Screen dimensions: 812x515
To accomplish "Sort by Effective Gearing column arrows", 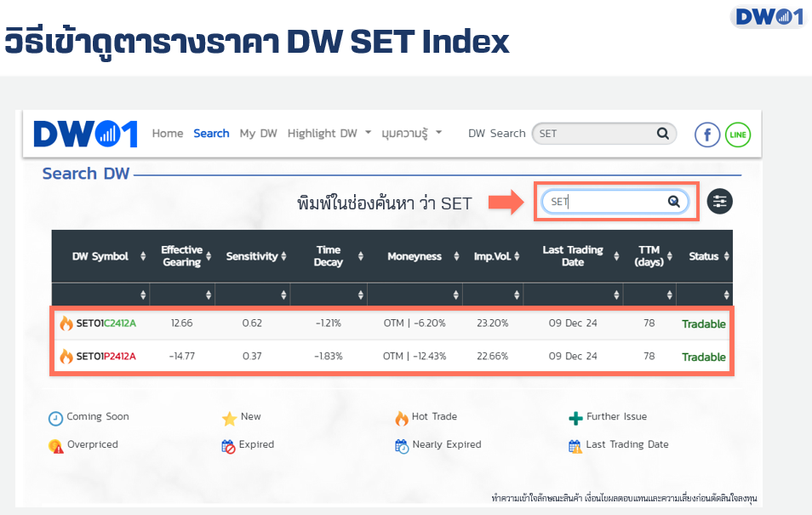I will 209,256.
